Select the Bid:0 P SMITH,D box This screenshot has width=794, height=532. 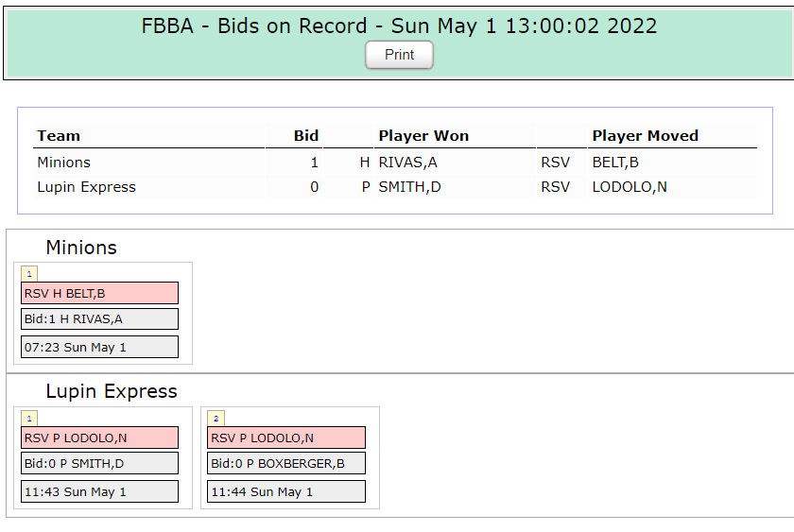click(x=99, y=464)
